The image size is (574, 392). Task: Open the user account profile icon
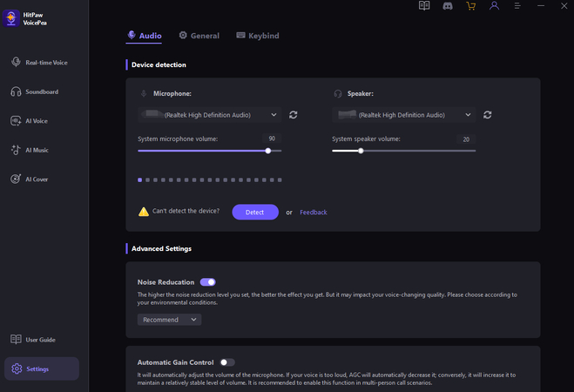[495, 6]
